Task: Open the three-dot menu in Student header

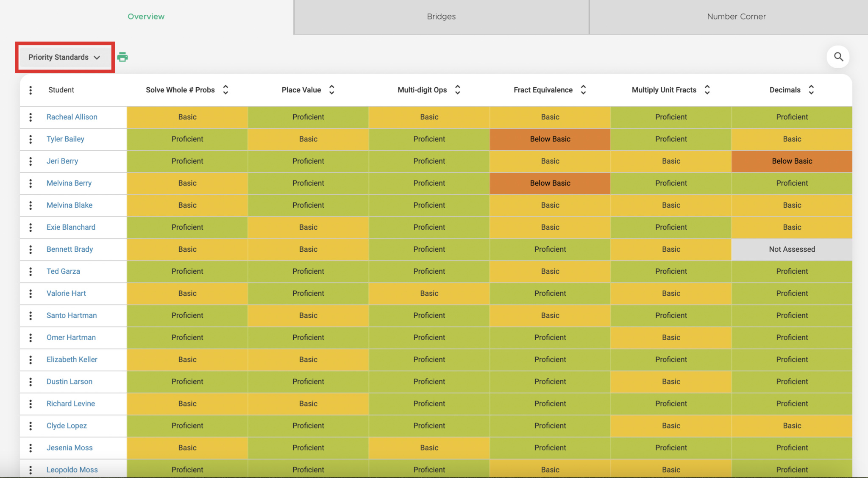Action: tap(31, 90)
